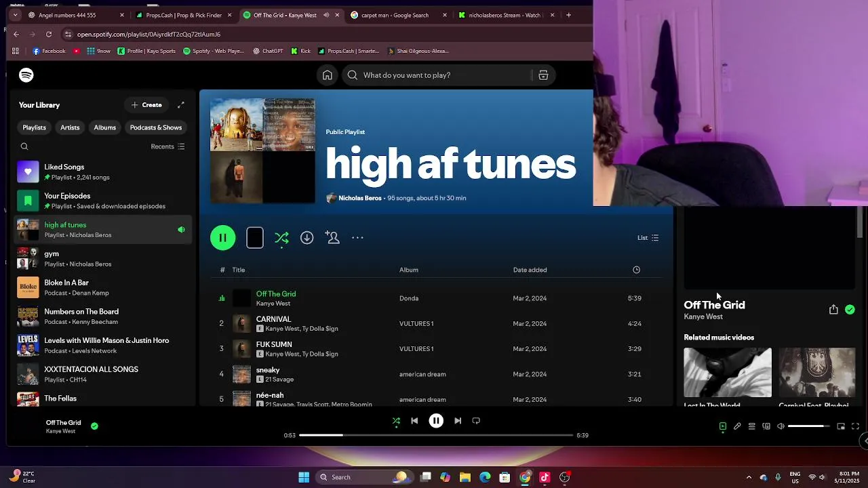Go back in browser history

coord(16,34)
